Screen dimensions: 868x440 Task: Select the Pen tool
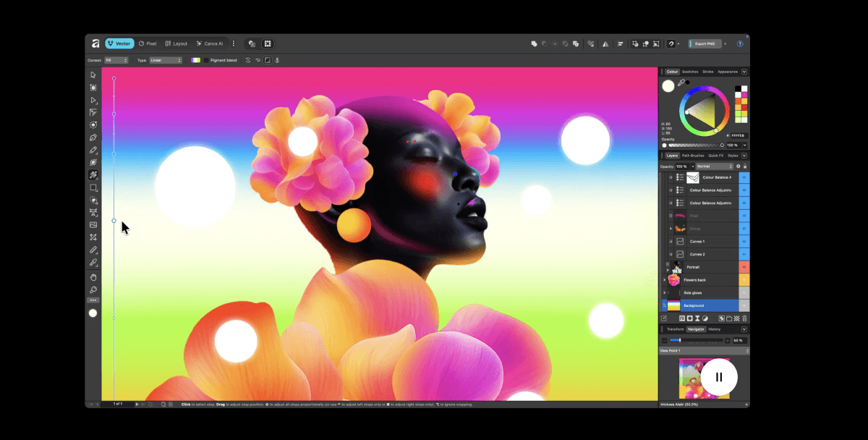coord(93,137)
